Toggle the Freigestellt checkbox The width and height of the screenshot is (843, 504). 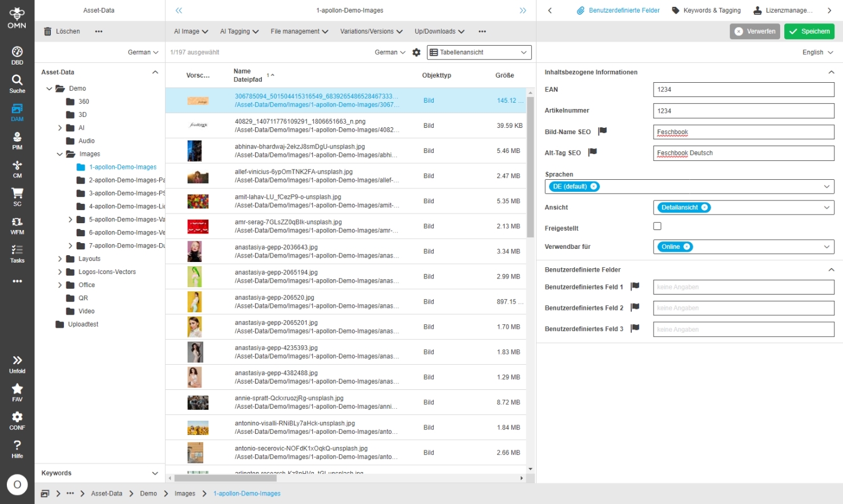click(657, 227)
